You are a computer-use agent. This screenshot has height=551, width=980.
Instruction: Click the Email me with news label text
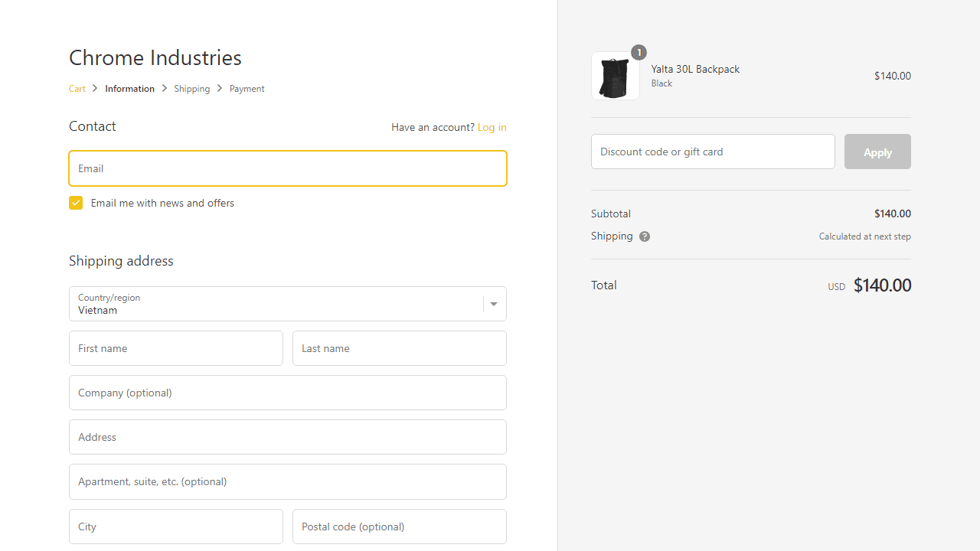[x=162, y=203]
